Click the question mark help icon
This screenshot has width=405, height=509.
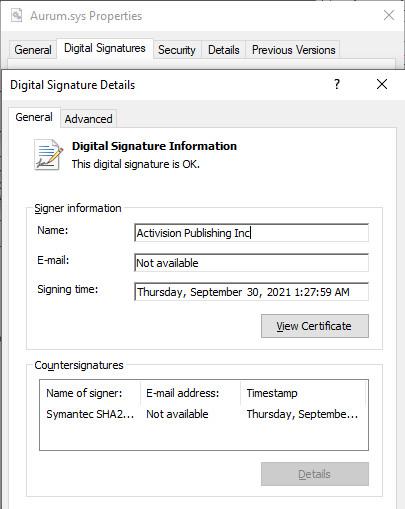tap(337, 84)
